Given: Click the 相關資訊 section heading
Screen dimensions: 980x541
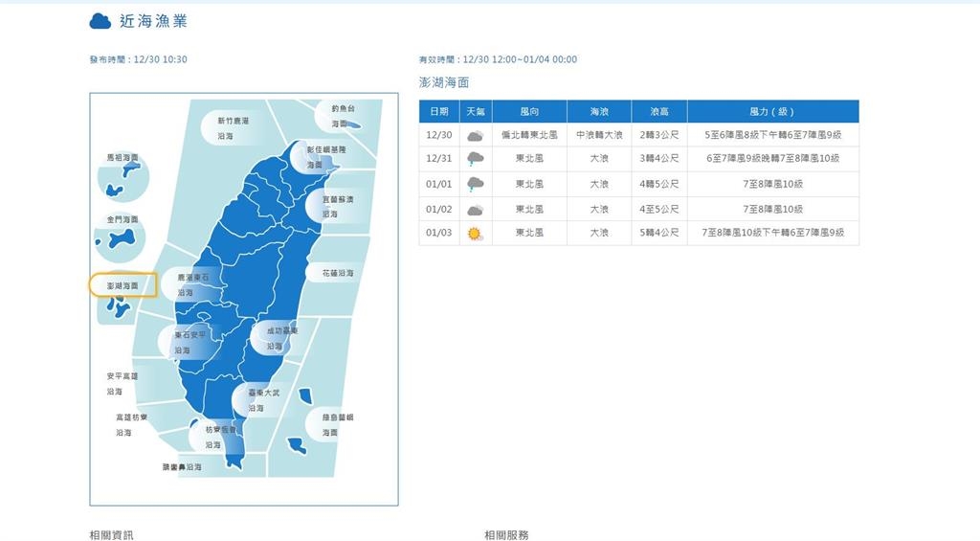Looking at the screenshot, I should [111, 534].
